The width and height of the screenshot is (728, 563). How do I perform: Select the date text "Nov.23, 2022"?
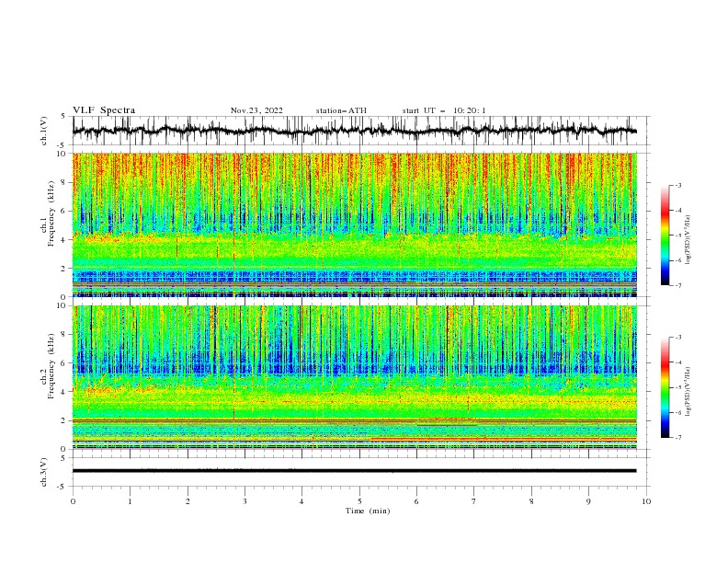click(256, 110)
